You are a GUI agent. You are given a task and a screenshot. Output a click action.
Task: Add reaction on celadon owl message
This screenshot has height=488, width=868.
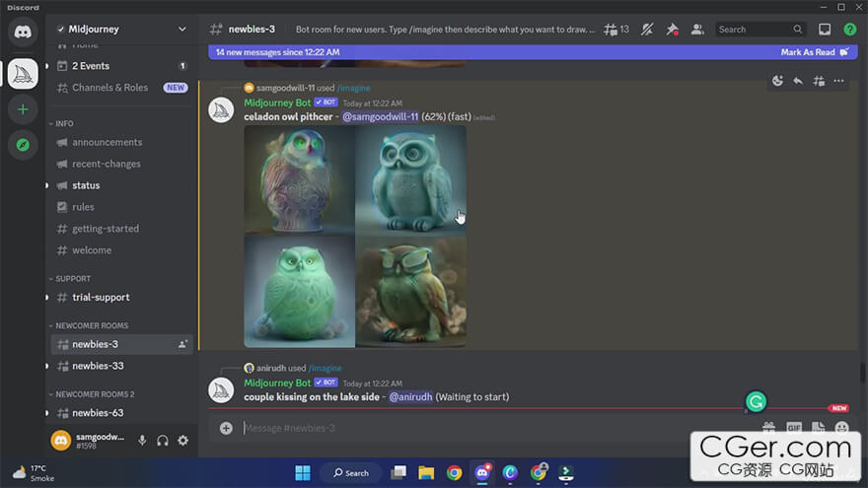pyautogui.click(x=777, y=81)
